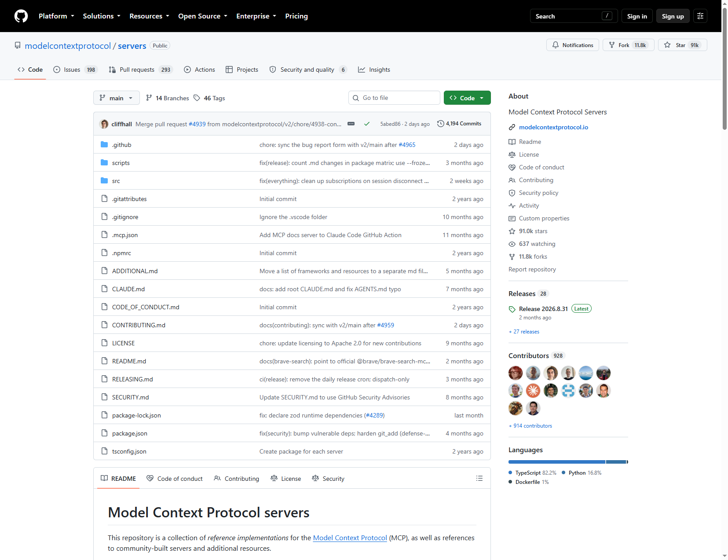Click the history clock icon beside 4,194 Commits
Screen dimensions: 728x560
click(x=440, y=124)
